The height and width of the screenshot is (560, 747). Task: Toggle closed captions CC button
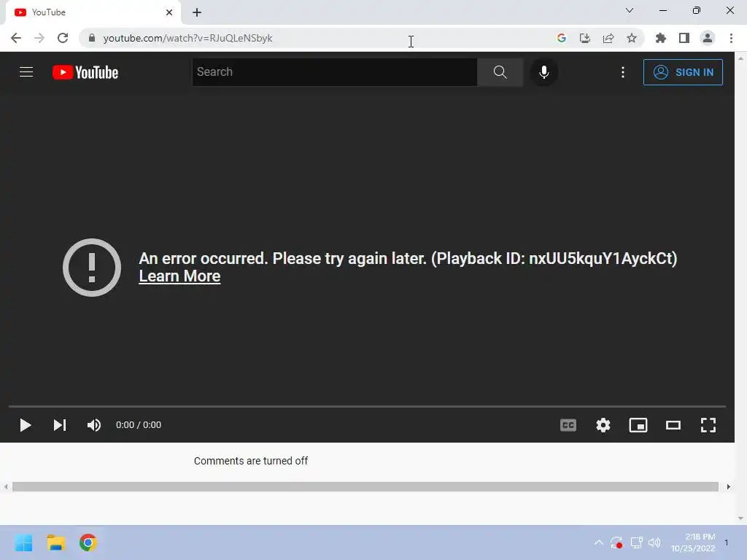(568, 425)
